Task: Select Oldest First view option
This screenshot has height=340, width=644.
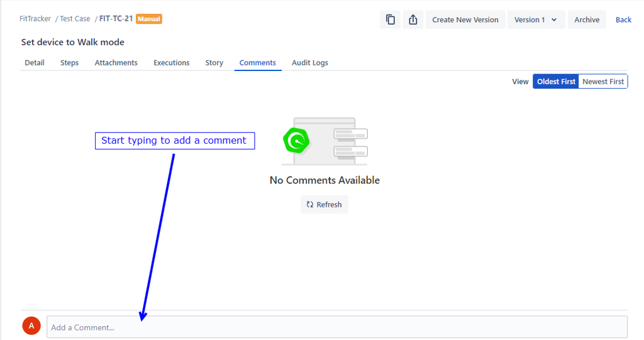Action: pos(556,81)
